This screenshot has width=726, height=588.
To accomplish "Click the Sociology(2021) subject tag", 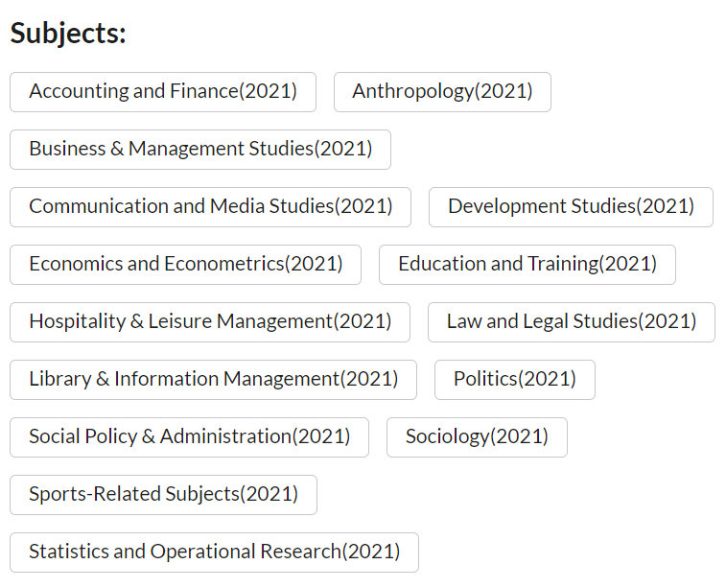I will coord(477,437).
